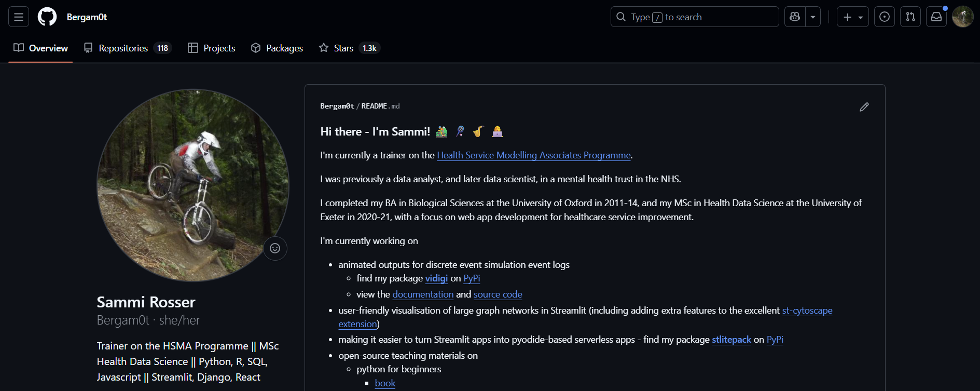Expand the Create new plus dropdown
980x391 pixels.
(x=852, y=17)
